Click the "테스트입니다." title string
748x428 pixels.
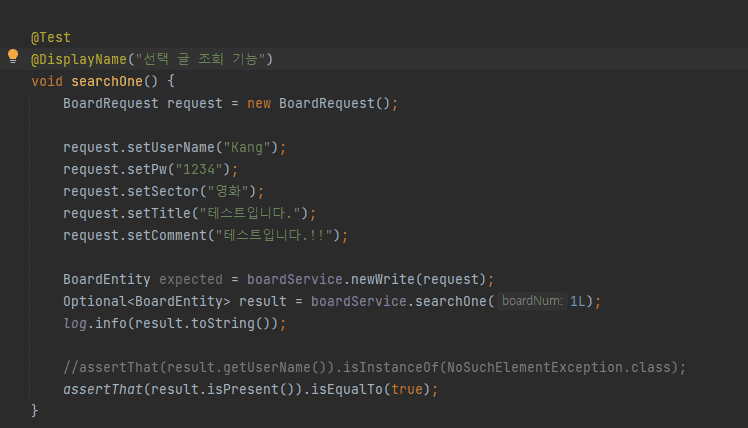pyautogui.click(x=250, y=213)
